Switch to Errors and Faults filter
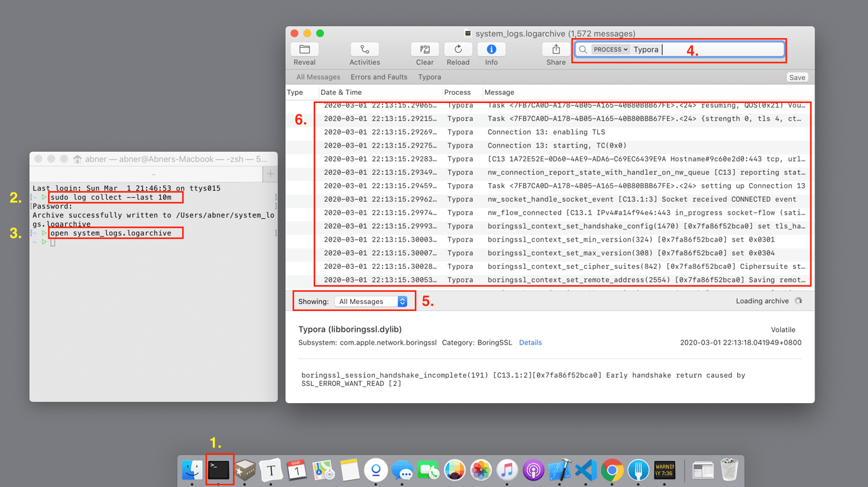The height and width of the screenshot is (487, 868). click(379, 77)
